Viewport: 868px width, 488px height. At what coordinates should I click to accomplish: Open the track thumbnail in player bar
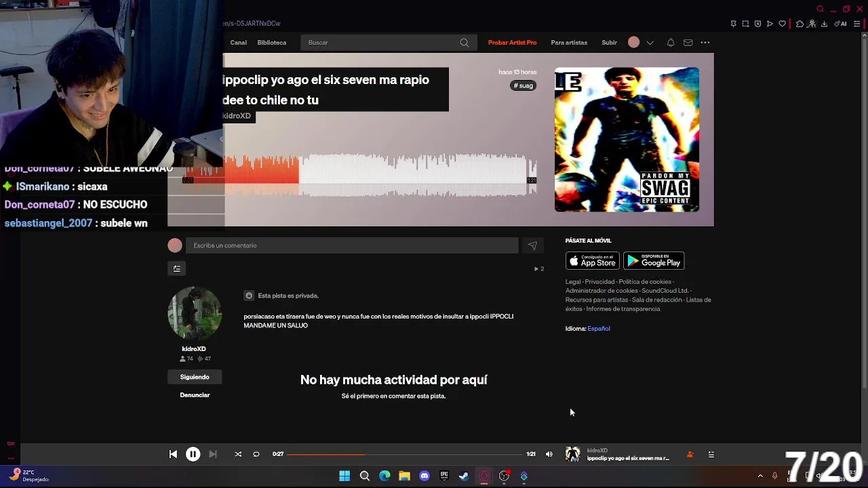(573, 455)
